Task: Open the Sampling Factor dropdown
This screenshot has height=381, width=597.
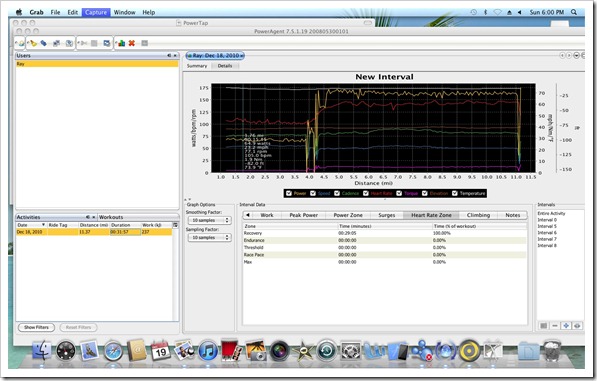Action: click(x=209, y=238)
